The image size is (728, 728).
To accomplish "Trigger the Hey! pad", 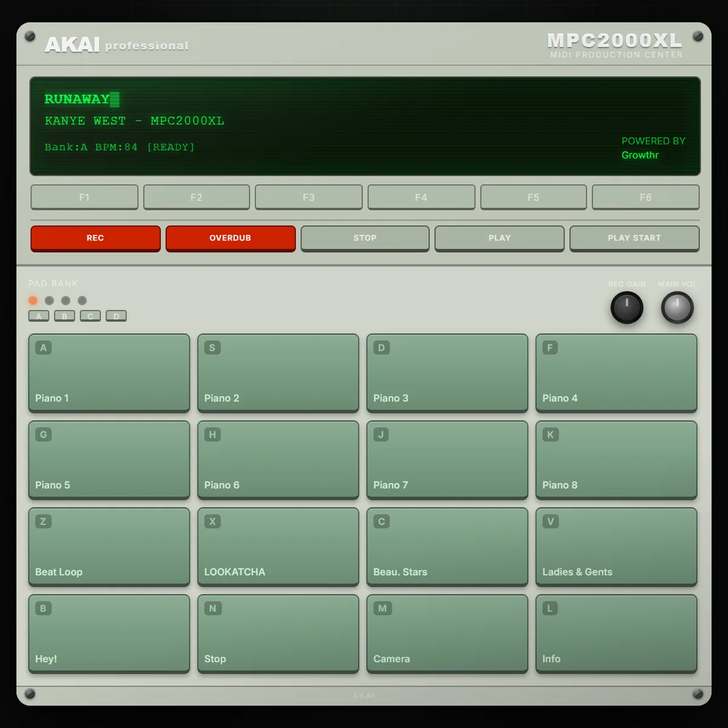I will 109,633.
